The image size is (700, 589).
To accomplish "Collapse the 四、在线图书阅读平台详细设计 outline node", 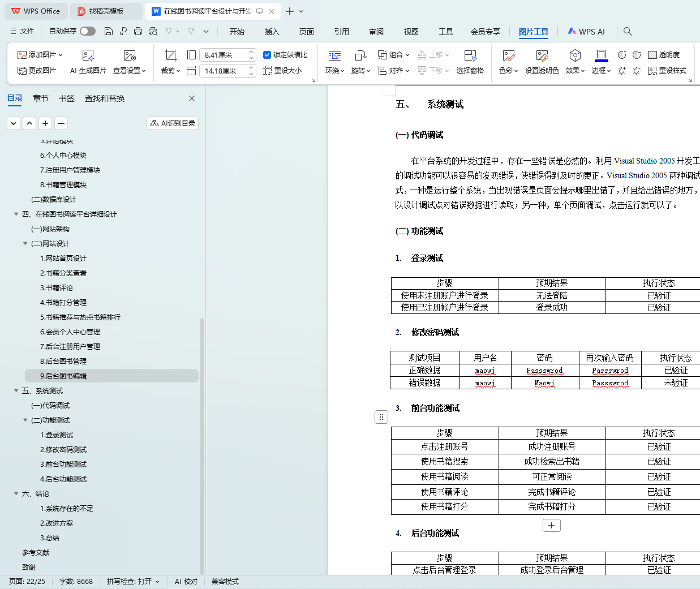I will point(16,214).
